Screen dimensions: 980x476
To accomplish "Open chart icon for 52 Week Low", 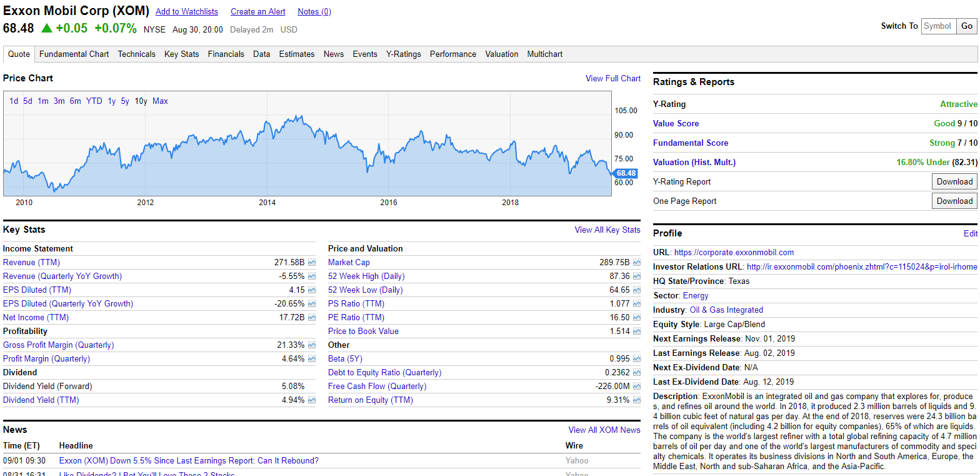I will [x=637, y=290].
